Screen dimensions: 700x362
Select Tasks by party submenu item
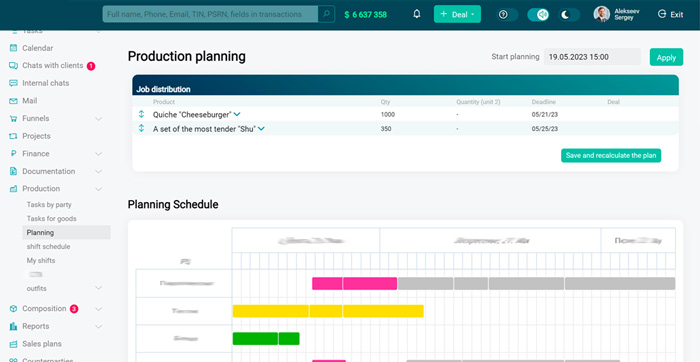coord(49,205)
